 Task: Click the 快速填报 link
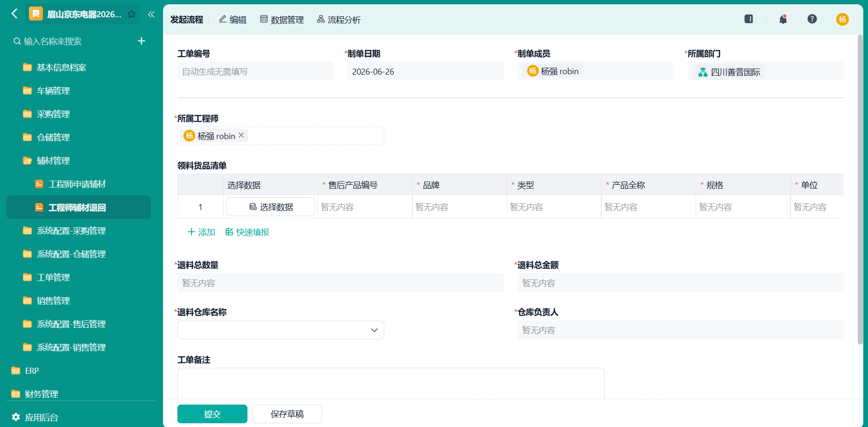[247, 232]
